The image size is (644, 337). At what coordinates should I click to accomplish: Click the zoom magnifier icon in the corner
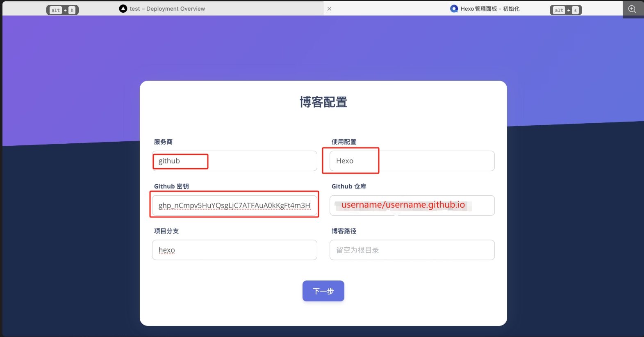click(633, 9)
